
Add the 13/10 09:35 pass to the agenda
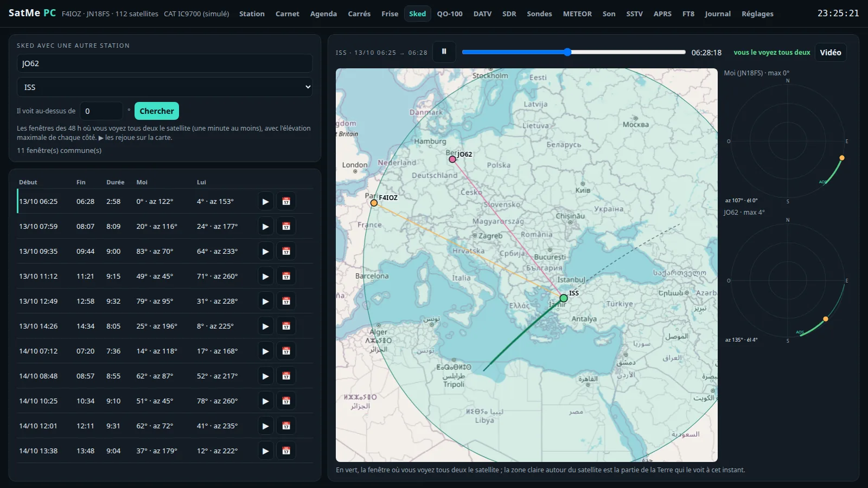coord(286,252)
